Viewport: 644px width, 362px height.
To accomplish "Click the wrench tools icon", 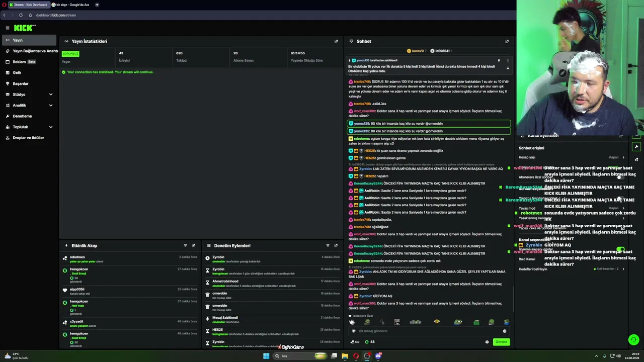I will click(x=636, y=147).
